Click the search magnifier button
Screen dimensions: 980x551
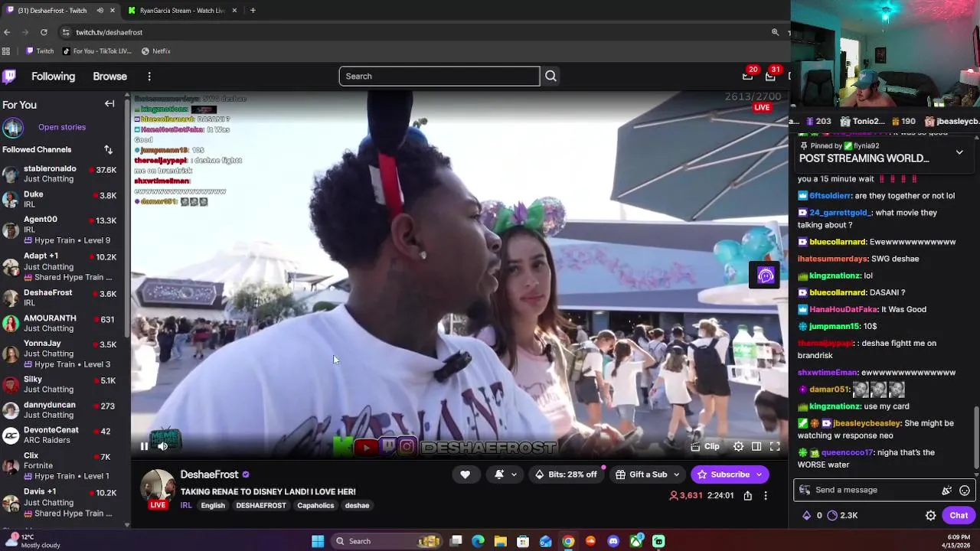point(550,77)
